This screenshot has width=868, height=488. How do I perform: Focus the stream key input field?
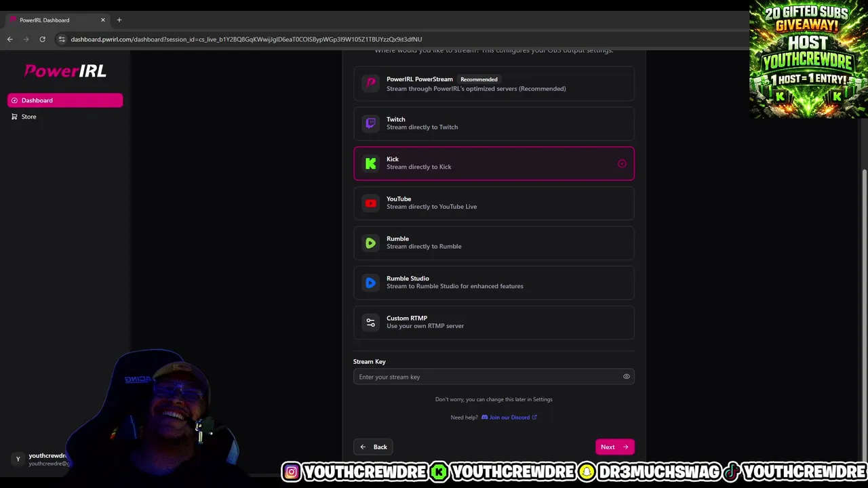coord(494,377)
